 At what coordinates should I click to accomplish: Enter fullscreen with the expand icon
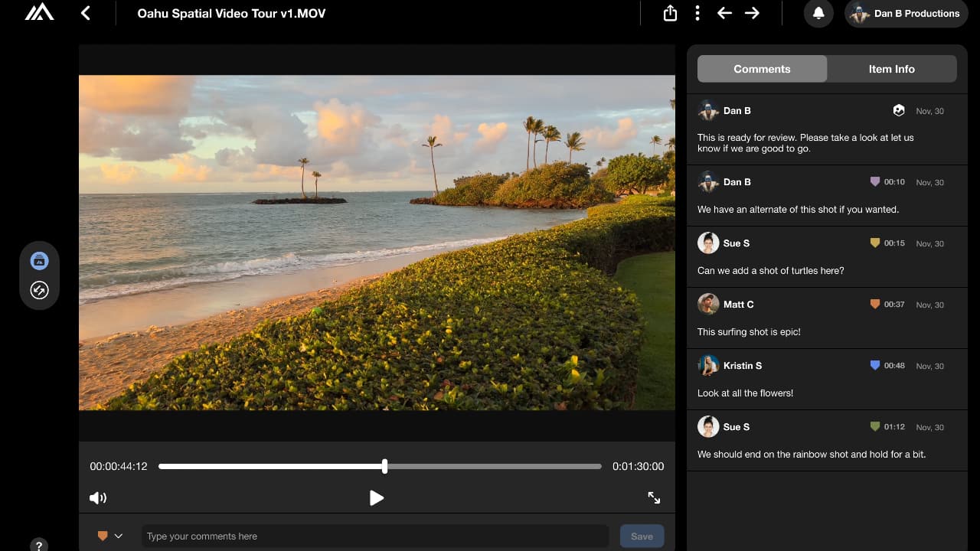(x=654, y=497)
